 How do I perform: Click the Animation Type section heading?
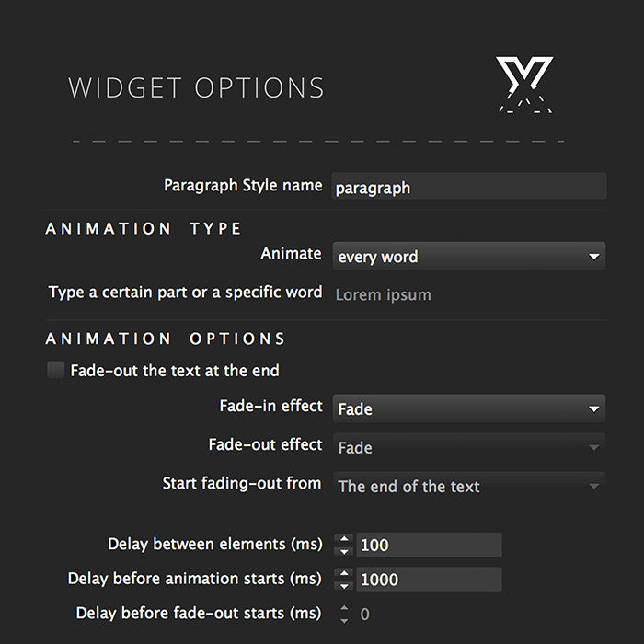click(x=143, y=229)
